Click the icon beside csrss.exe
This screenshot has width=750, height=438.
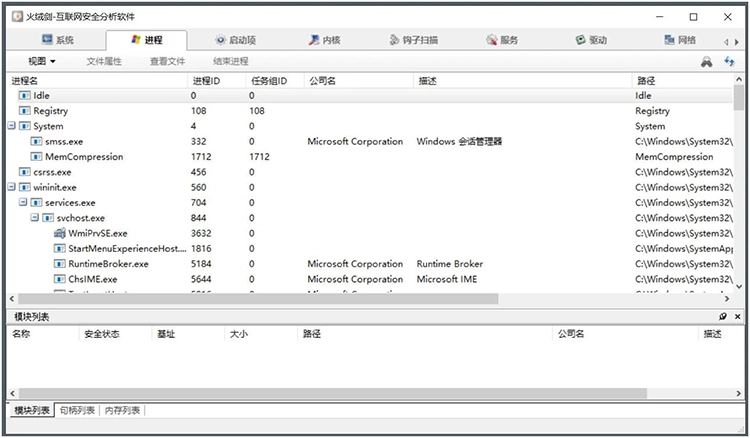pyautogui.click(x=25, y=172)
